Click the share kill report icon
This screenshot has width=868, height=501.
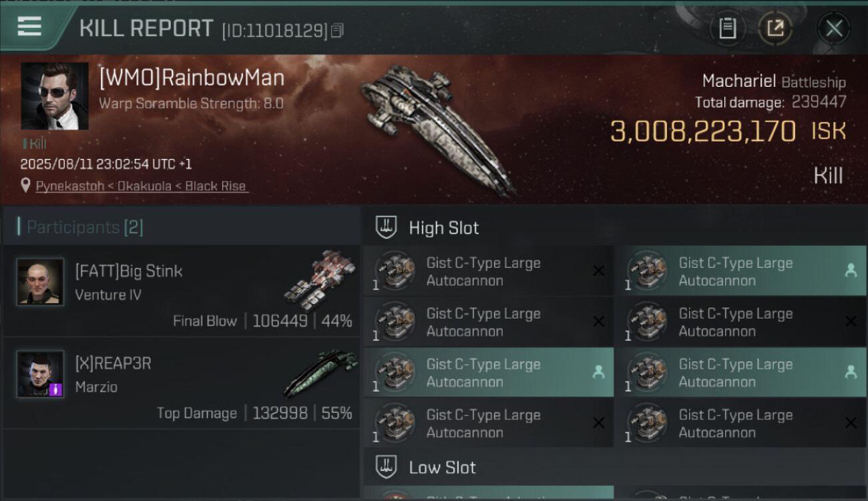[775, 28]
